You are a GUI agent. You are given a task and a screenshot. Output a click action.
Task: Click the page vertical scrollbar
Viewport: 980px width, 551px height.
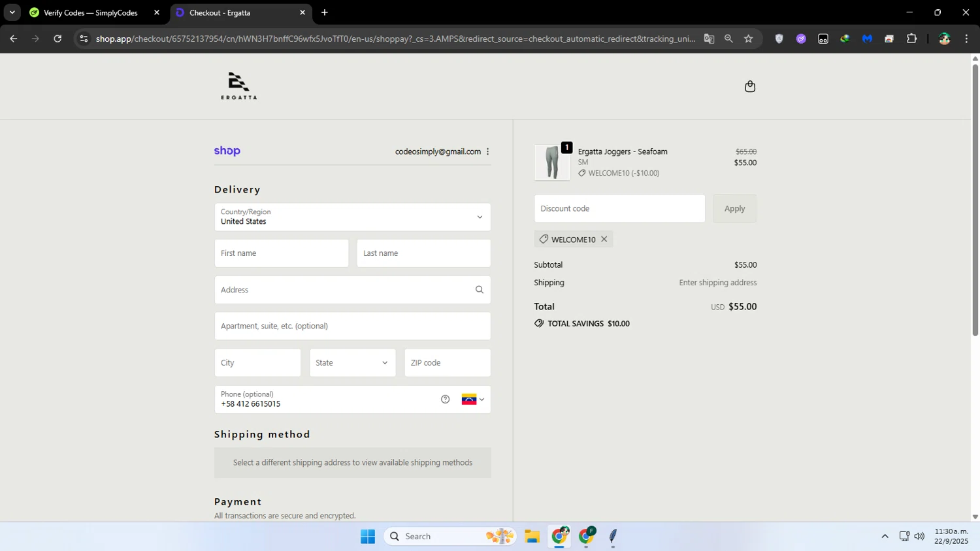coord(975,199)
